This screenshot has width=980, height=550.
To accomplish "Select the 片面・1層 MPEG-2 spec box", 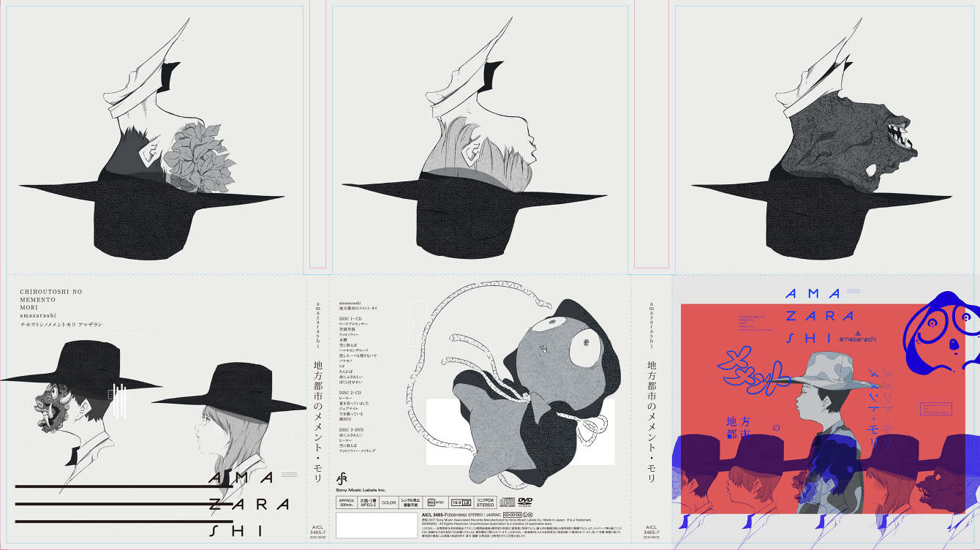I will point(368,502).
